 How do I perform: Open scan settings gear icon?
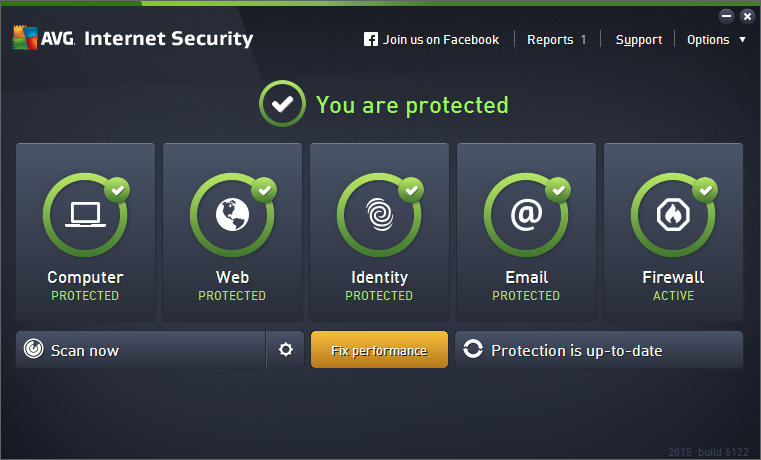pyautogui.click(x=286, y=350)
